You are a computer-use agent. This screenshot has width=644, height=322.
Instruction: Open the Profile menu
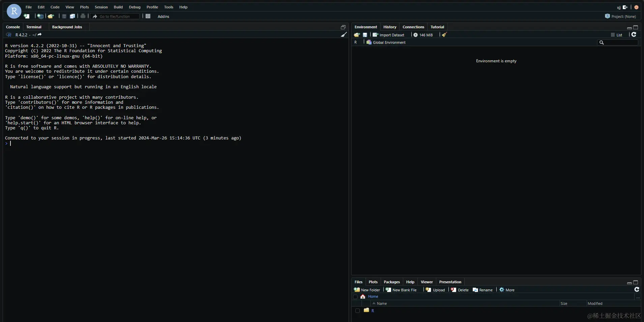[152, 7]
